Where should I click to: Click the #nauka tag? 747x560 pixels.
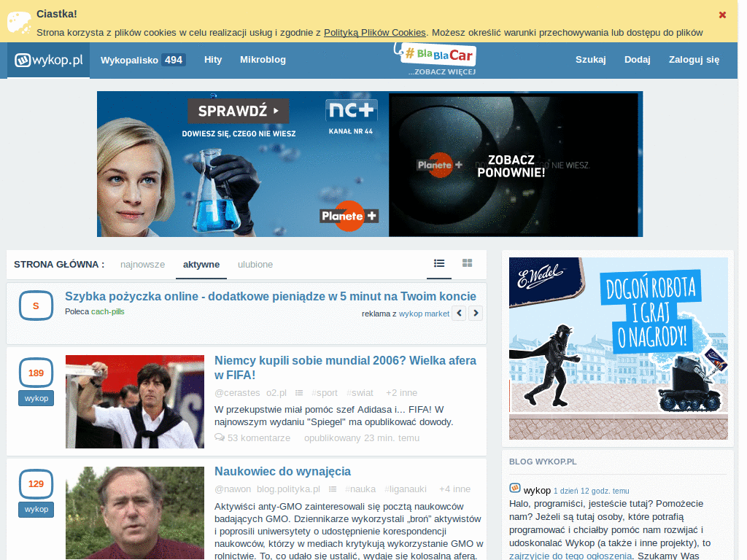point(360,489)
